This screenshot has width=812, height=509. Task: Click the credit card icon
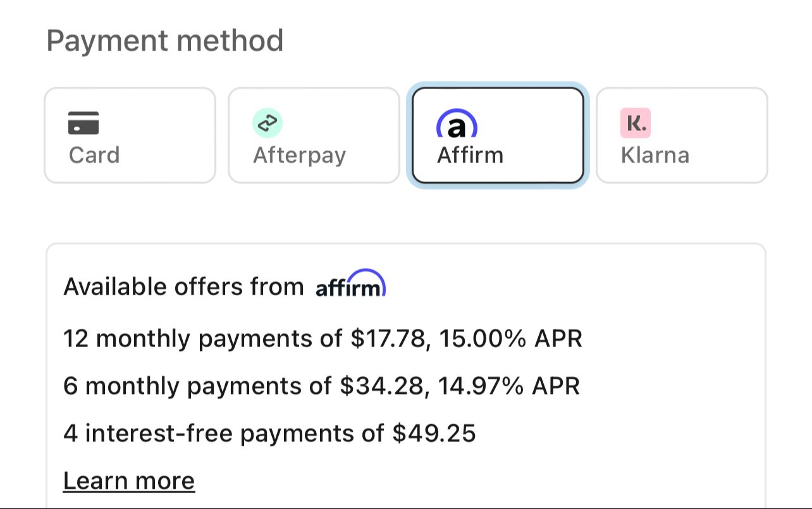pos(83,123)
